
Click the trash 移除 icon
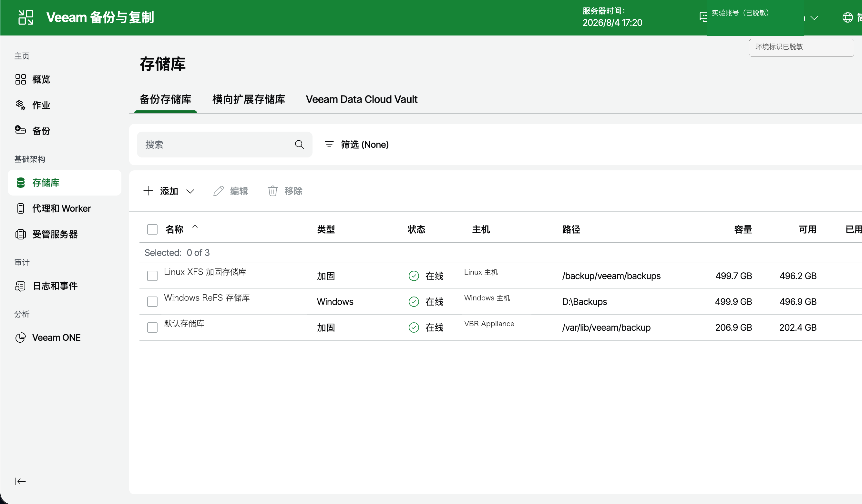(272, 191)
